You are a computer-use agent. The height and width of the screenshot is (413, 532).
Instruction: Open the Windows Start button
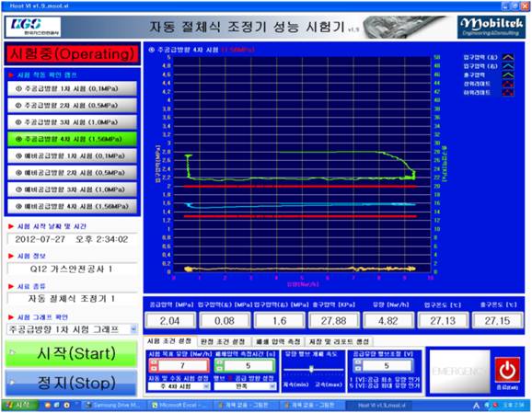(x=19, y=405)
